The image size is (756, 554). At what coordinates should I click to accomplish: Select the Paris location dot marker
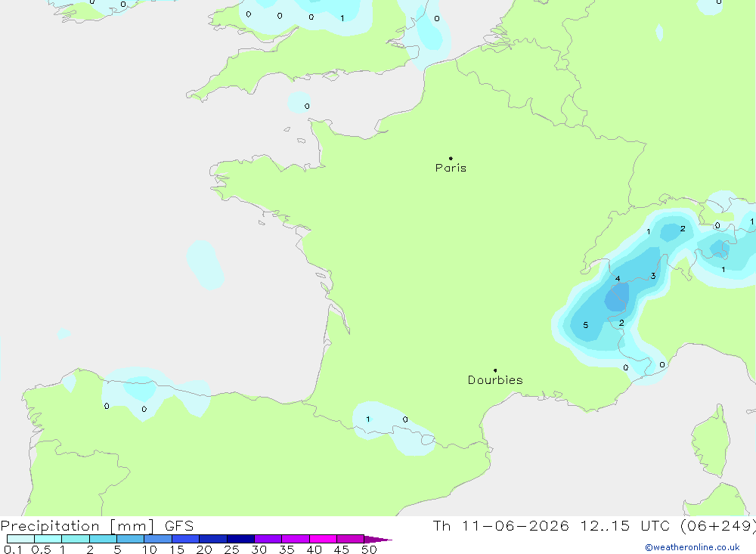(x=451, y=158)
